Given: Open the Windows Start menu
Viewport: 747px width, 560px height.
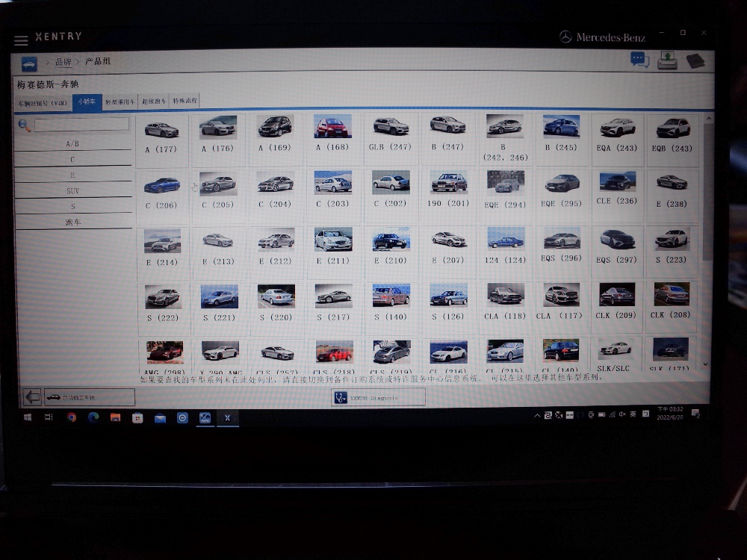Looking at the screenshot, I should click(28, 417).
